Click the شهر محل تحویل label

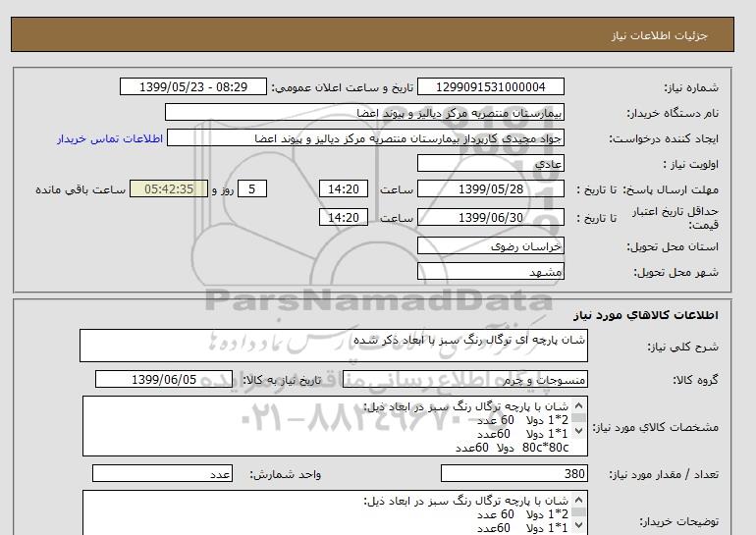[675, 272]
